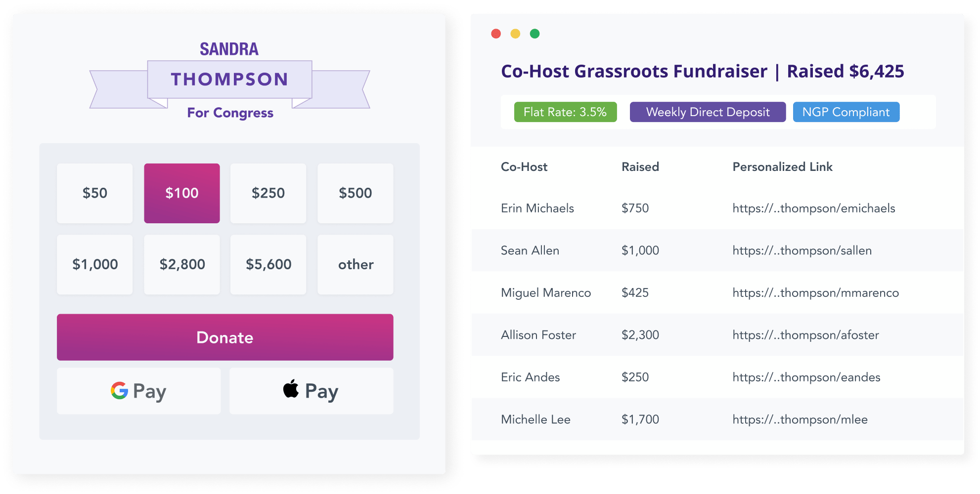This screenshot has width=980, height=494.
Task: Pay with the Google Pay button
Action: click(138, 391)
